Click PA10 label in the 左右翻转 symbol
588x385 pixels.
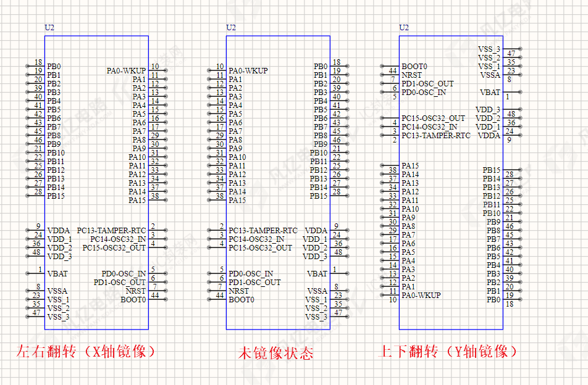[137, 157]
